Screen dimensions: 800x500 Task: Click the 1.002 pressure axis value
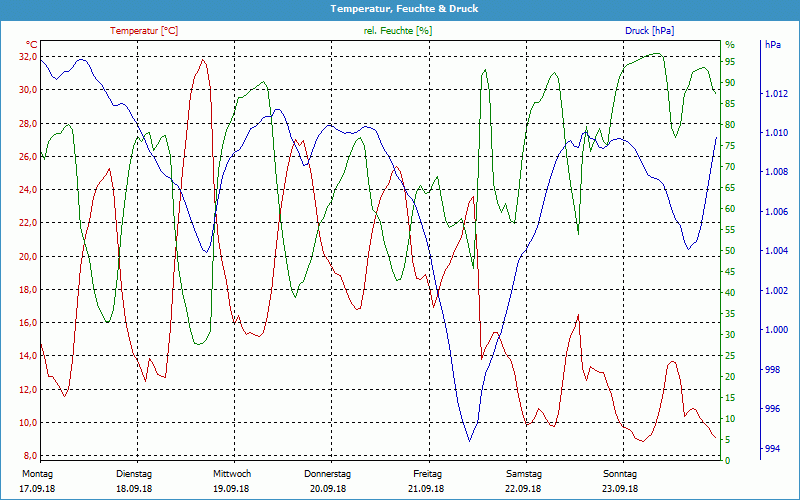[776, 291]
